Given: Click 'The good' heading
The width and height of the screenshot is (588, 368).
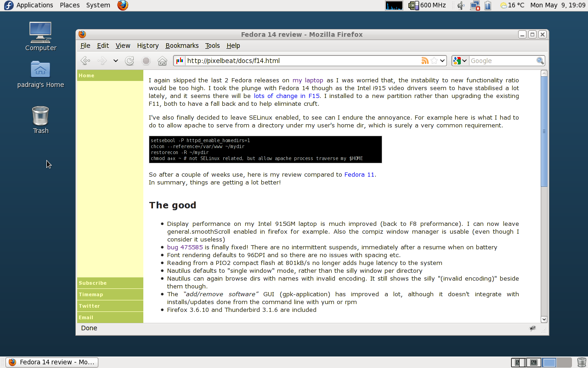Looking at the screenshot, I should pos(173,205).
